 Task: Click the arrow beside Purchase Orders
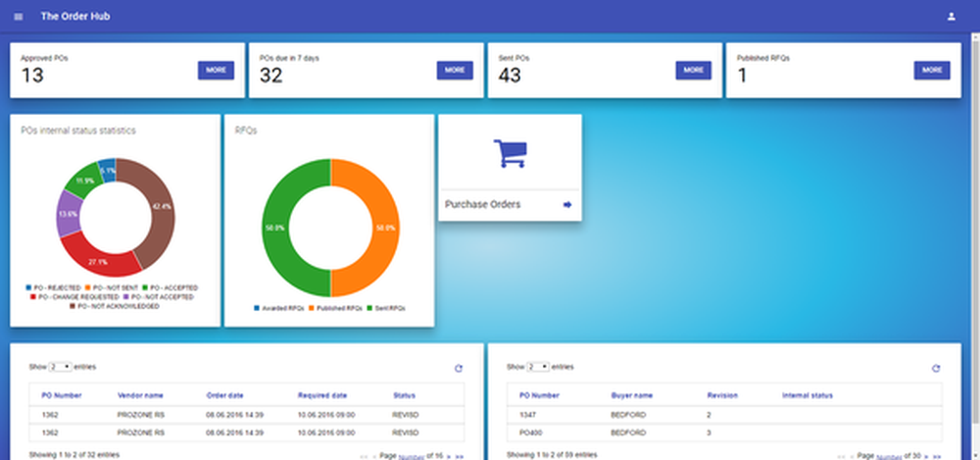click(x=567, y=205)
